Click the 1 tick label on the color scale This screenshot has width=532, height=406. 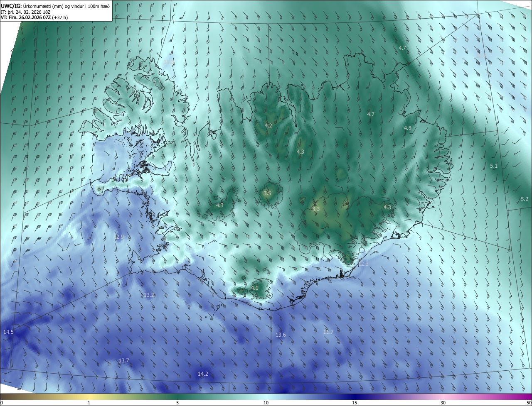(89, 403)
